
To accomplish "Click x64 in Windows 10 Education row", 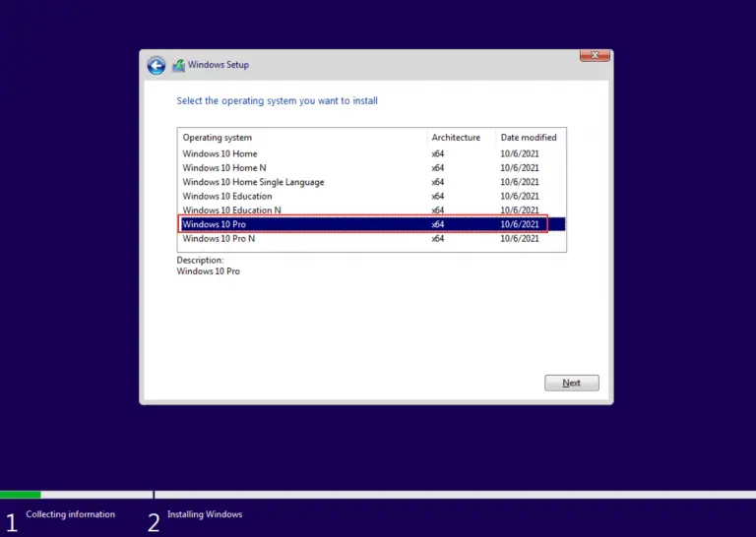I will click(x=438, y=196).
